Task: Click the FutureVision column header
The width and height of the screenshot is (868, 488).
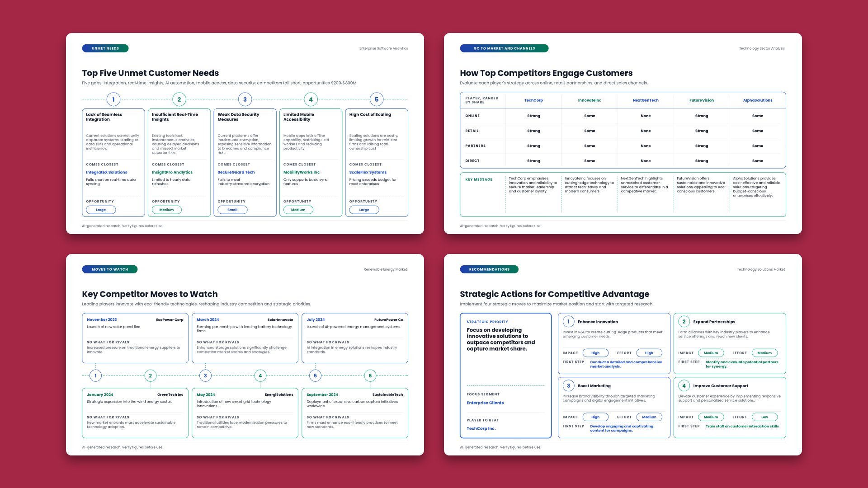Action: (702, 100)
